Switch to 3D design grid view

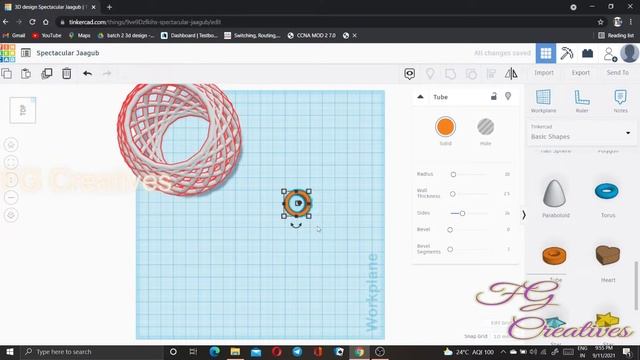pyautogui.click(x=546, y=53)
